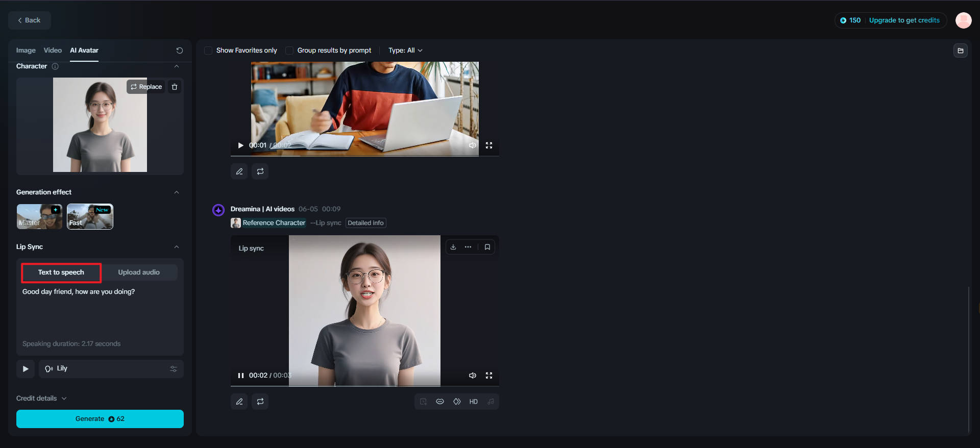Click the 'Speaking duration: 2.17 seconds' text
Screen dimensions: 980x448
tap(71, 344)
